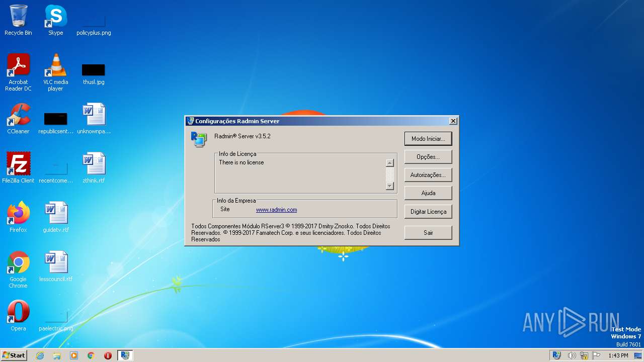Open Action Center flag tray icon
The width and height of the screenshot is (644, 362).
tap(596, 355)
